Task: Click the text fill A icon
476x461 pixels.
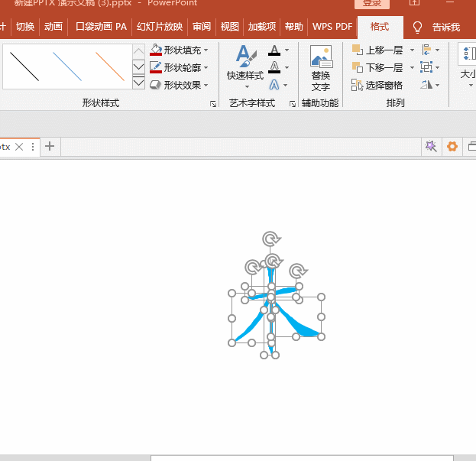Action: [x=274, y=50]
